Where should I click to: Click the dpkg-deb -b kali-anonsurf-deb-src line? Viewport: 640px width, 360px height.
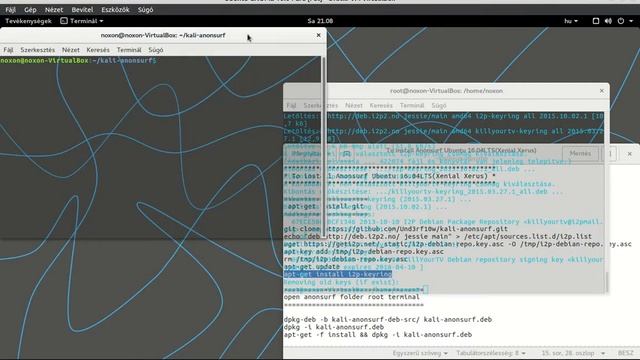(387, 320)
